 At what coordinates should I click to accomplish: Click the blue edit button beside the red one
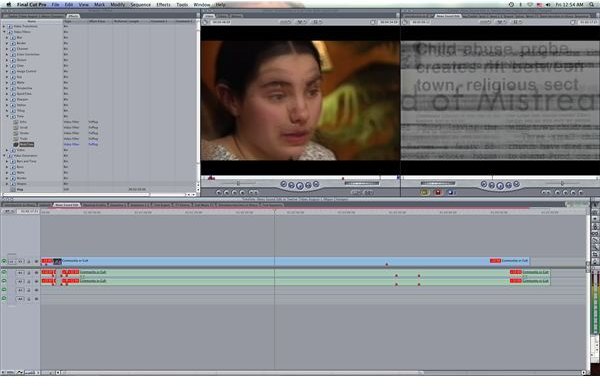click(450, 192)
